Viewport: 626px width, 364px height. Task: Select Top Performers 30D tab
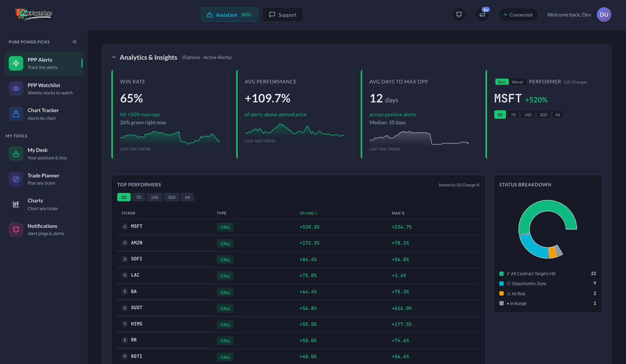click(x=171, y=197)
